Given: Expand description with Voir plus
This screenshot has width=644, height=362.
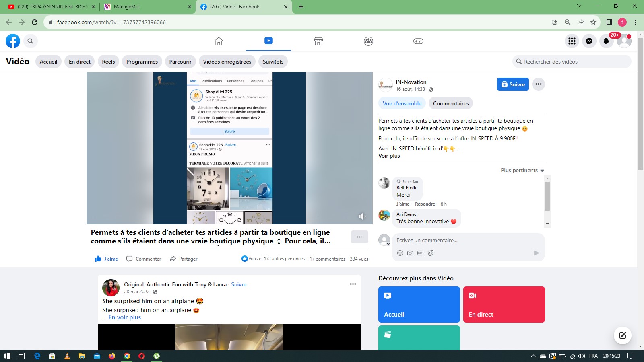Looking at the screenshot, I should pos(389,156).
